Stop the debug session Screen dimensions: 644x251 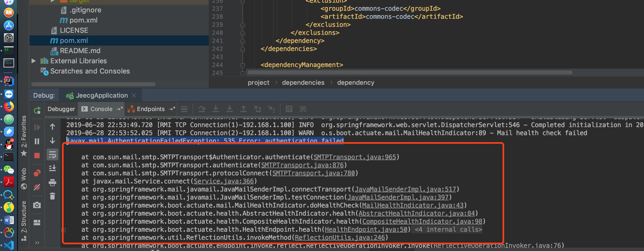pos(37,156)
